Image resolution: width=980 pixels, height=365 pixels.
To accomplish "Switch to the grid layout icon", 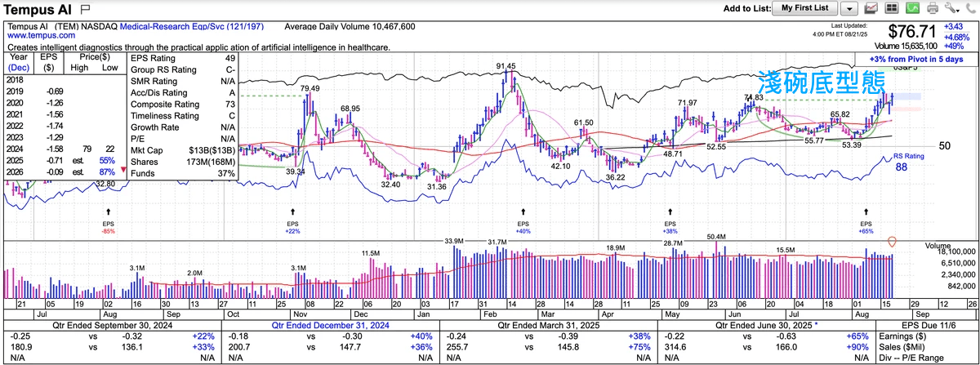I will point(891,8).
